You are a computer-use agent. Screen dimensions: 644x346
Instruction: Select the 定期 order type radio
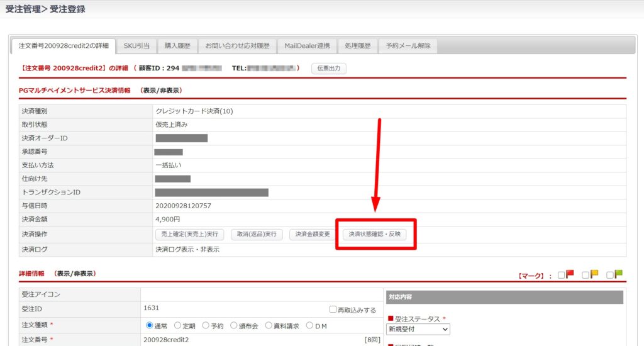coord(177,325)
